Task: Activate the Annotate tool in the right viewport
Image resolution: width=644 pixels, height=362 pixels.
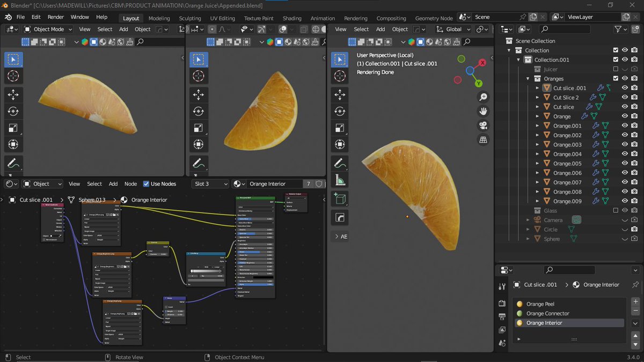Action: coord(340,163)
